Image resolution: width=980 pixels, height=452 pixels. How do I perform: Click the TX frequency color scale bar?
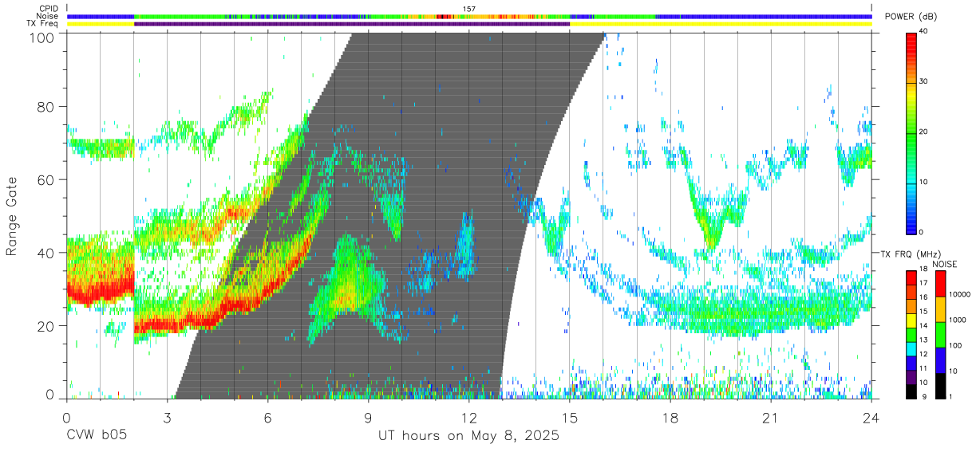coord(911,334)
